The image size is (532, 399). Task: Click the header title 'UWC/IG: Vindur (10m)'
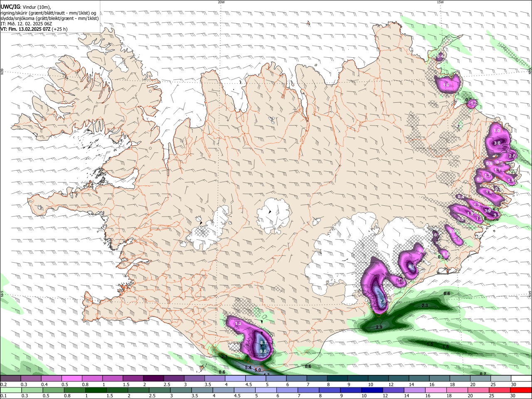coord(26,7)
